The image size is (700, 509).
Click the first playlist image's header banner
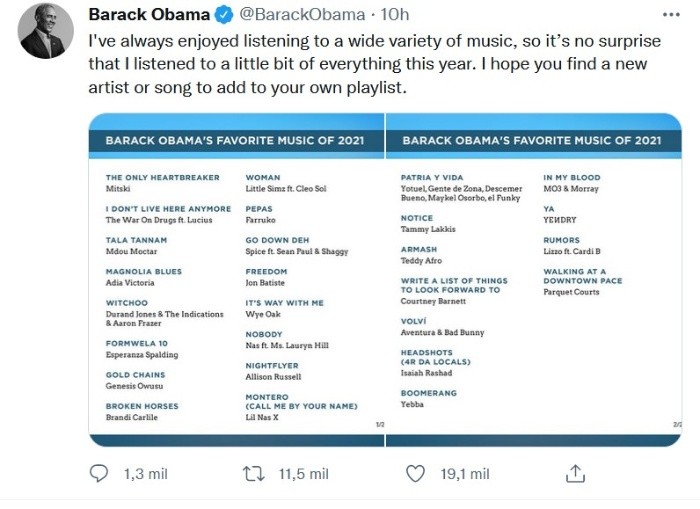point(237,141)
